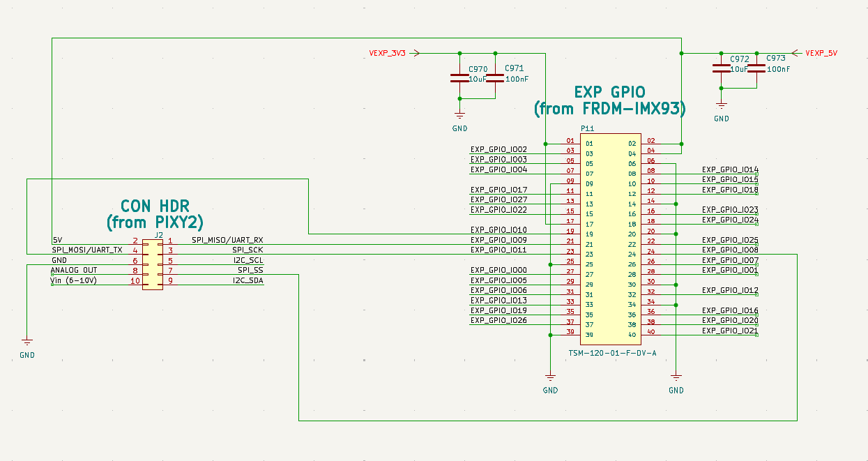Click the CON HDR title text
The image size is (868, 461).
click(x=155, y=213)
